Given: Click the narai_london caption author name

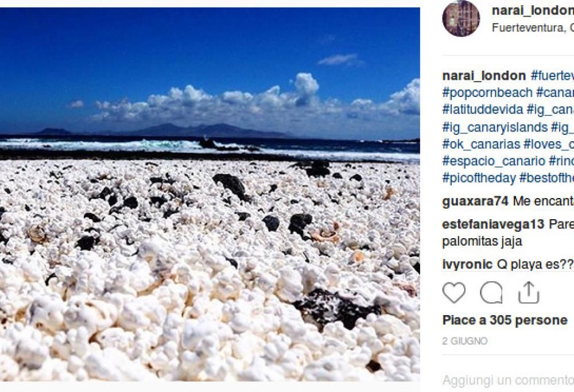Looking at the screenshot, I should point(484,76).
